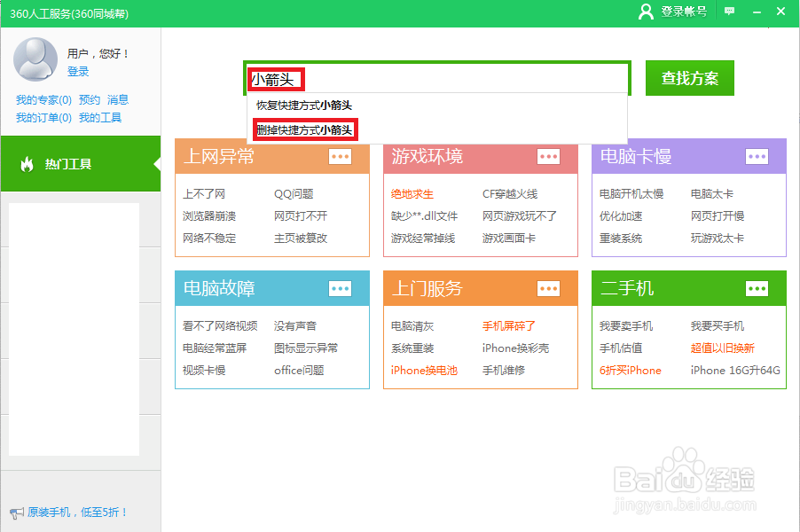Click 登录帐号 in the title bar

(x=684, y=12)
